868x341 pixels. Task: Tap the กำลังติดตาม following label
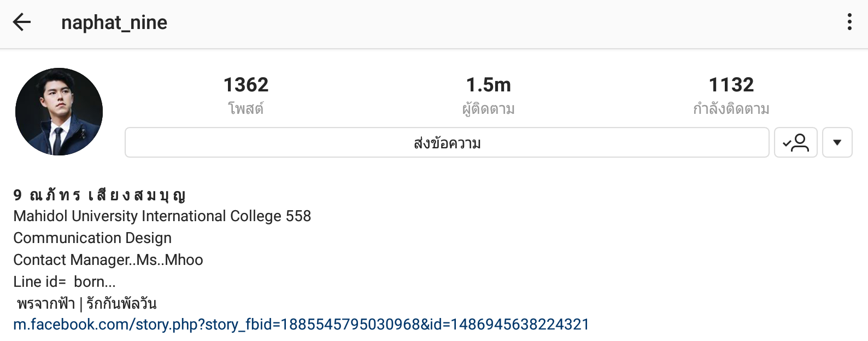tap(731, 108)
